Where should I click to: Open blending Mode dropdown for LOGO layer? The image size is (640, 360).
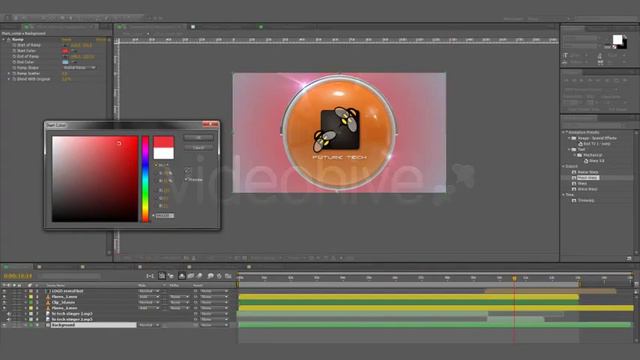tap(149, 291)
